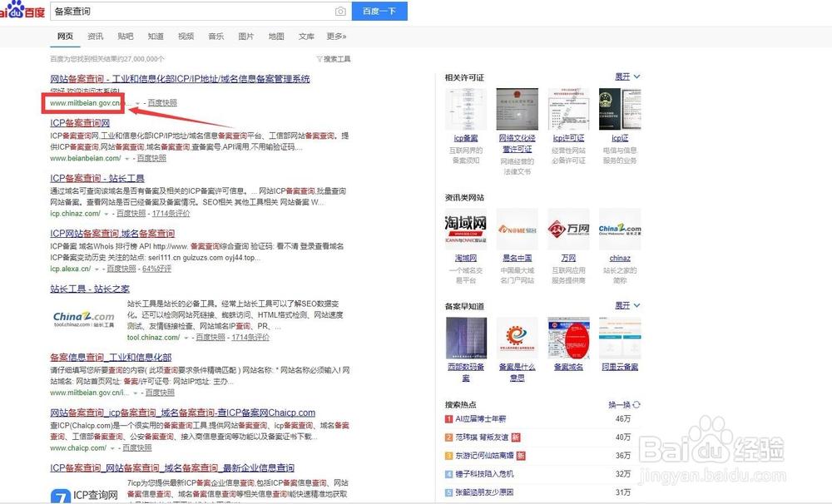Switch to the 图片 tab
832x504 pixels.
pyautogui.click(x=246, y=36)
